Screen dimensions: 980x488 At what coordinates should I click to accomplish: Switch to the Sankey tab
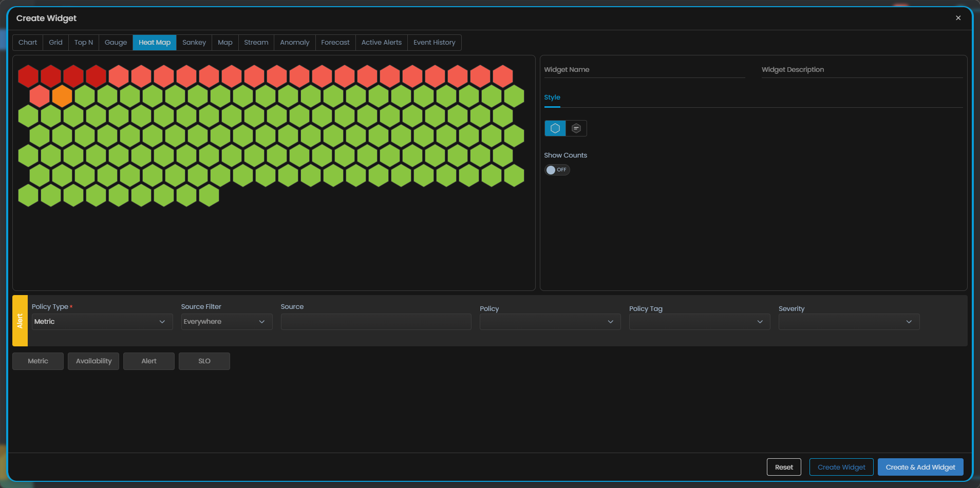click(x=194, y=43)
